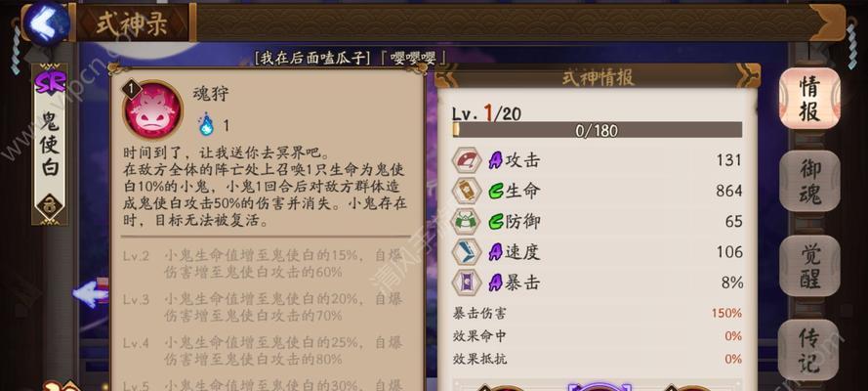Tap the experience bar showing 0/180
The width and height of the screenshot is (868, 391).
click(598, 130)
